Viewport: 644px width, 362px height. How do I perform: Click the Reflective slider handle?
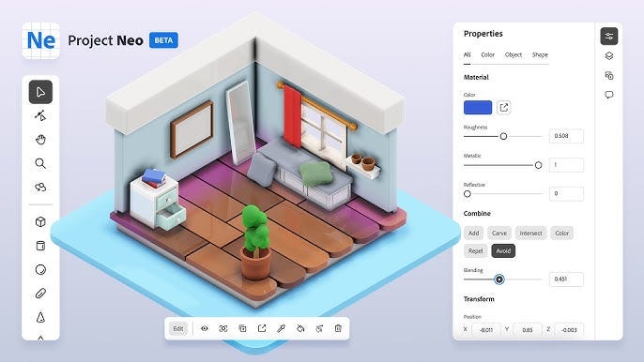[x=468, y=194]
